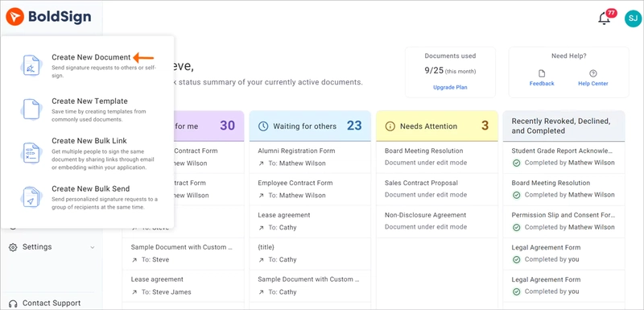Screen dimensions: 644x310
Task: Click the Create New Template icon
Action: point(31,110)
